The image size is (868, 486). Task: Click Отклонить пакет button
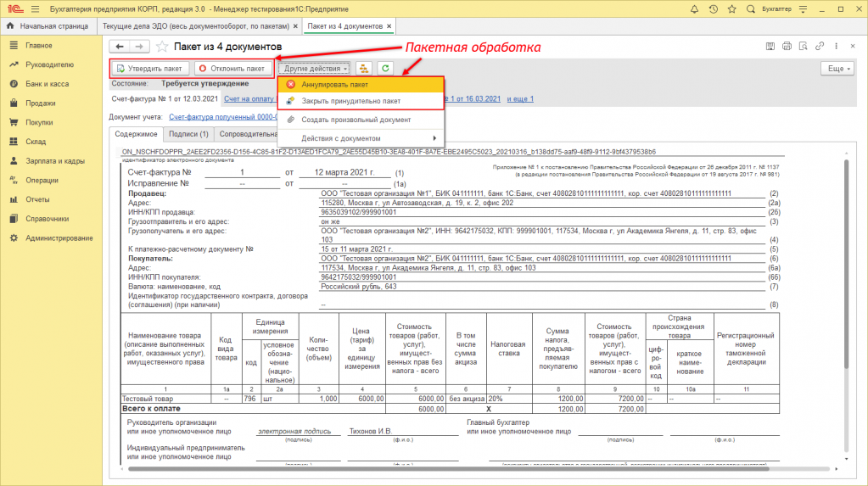[233, 68]
